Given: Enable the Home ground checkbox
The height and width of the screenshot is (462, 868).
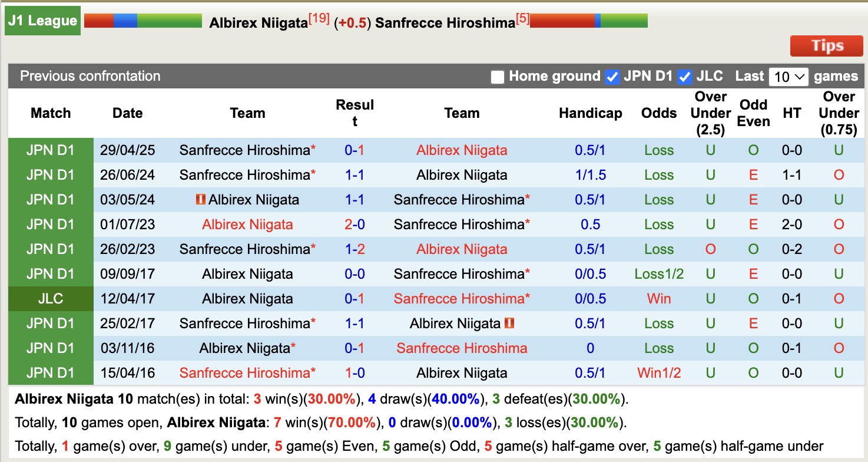Looking at the screenshot, I should tap(497, 76).
